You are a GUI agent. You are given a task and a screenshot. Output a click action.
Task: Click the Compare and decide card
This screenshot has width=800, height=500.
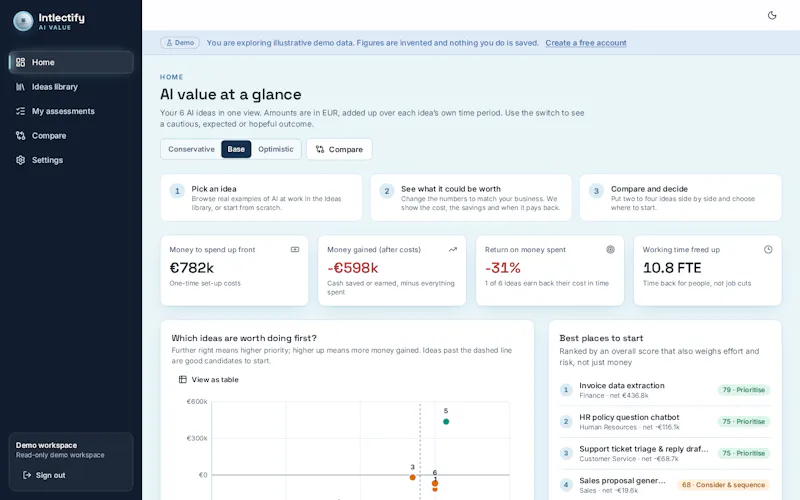click(x=681, y=197)
